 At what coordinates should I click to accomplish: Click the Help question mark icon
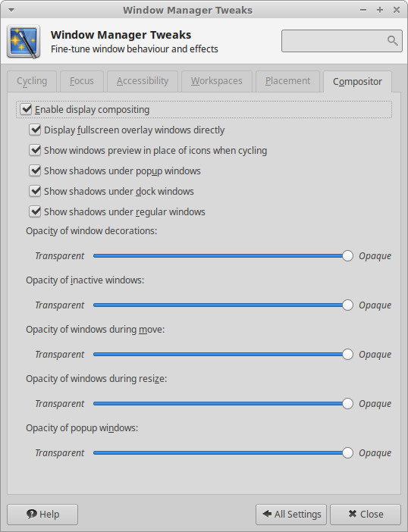click(x=32, y=515)
